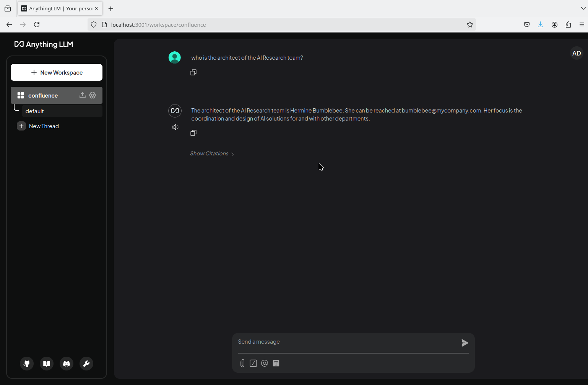The height and width of the screenshot is (385, 588).
Task: Click the AI assistant avatar icon
Action: click(x=175, y=111)
